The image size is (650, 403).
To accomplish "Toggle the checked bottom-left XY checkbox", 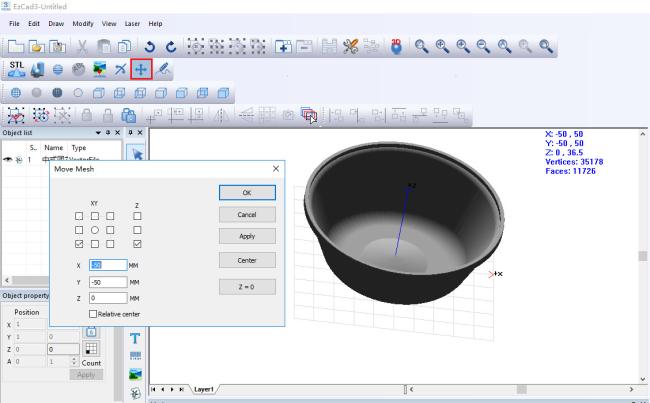I will 79,243.
